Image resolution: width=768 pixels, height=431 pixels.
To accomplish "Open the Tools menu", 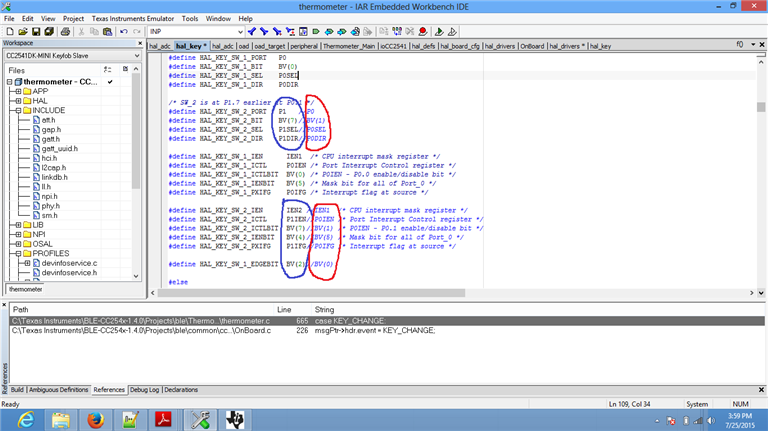I will pyautogui.click(x=190, y=19).
